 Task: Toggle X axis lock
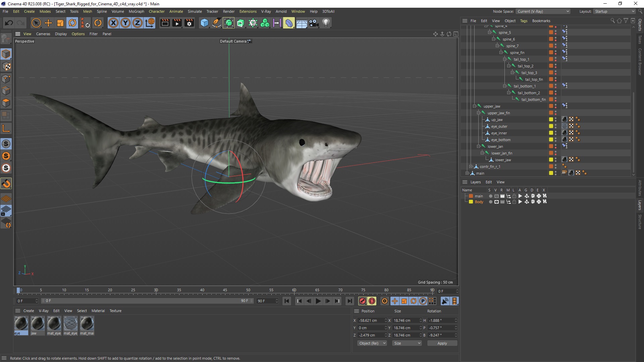pos(113,23)
